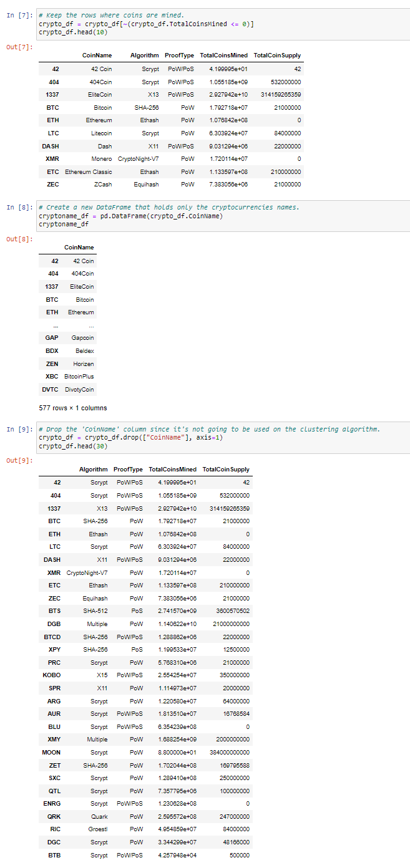Click the '577 rows × 1 columns' summary
Image resolution: width=410 pixels, height=868 pixels.
(x=73, y=408)
